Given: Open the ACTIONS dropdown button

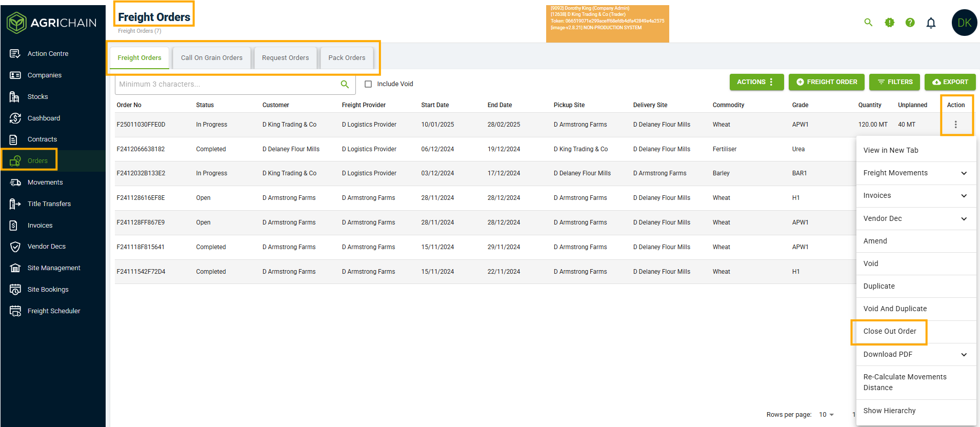Looking at the screenshot, I should [756, 82].
